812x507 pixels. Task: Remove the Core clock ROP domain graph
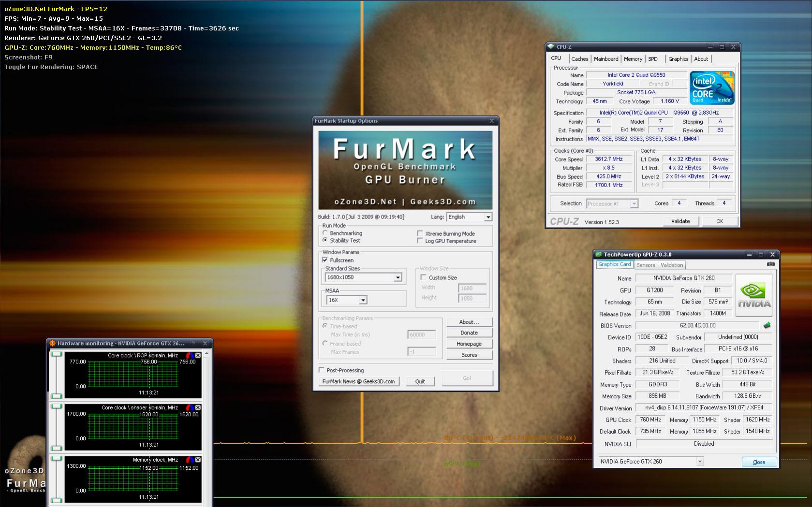coord(198,355)
